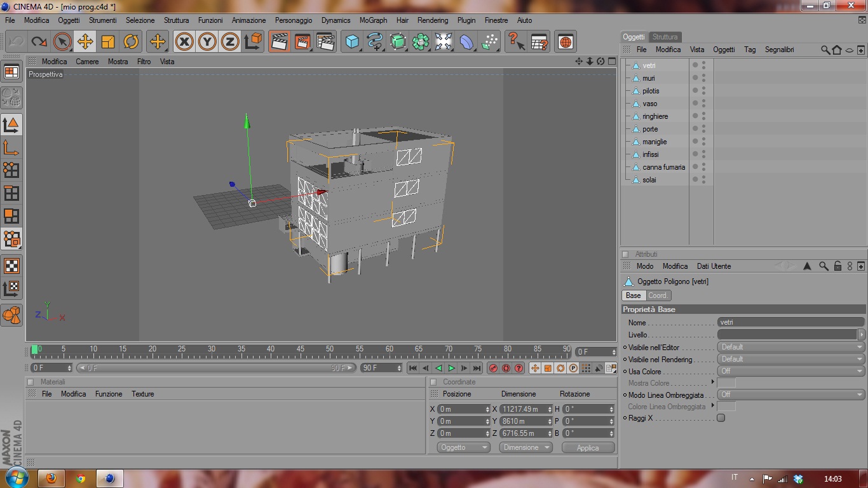Expand the Usa Colore dropdown

[x=790, y=371]
